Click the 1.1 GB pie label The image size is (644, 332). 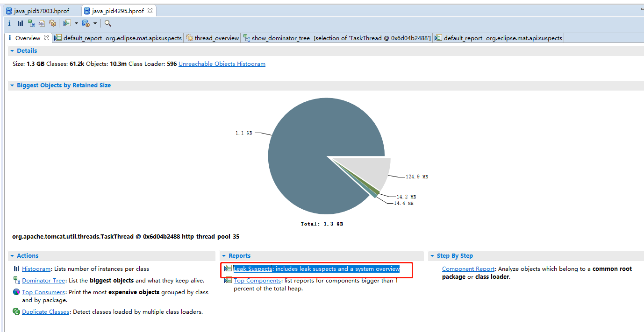coord(243,133)
